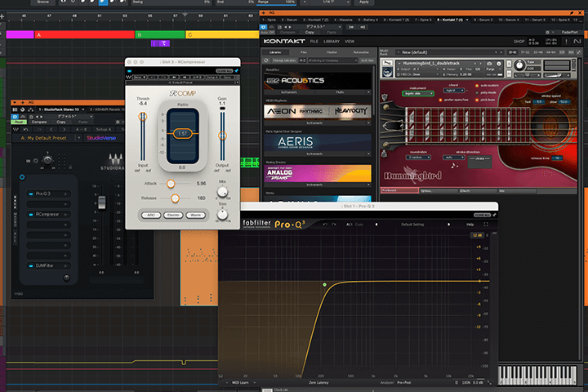The width and height of the screenshot is (588, 392).
Task: Open Kontakt info panel (i) icon
Action: (499, 64)
